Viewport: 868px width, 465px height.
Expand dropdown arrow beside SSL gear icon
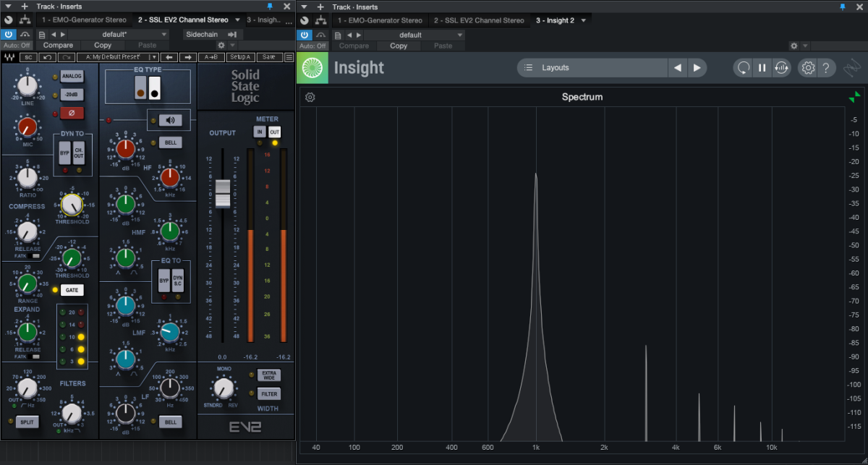click(x=233, y=46)
